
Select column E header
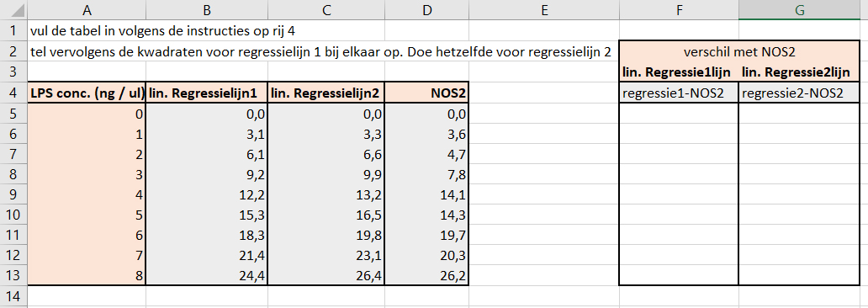(543, 9)
